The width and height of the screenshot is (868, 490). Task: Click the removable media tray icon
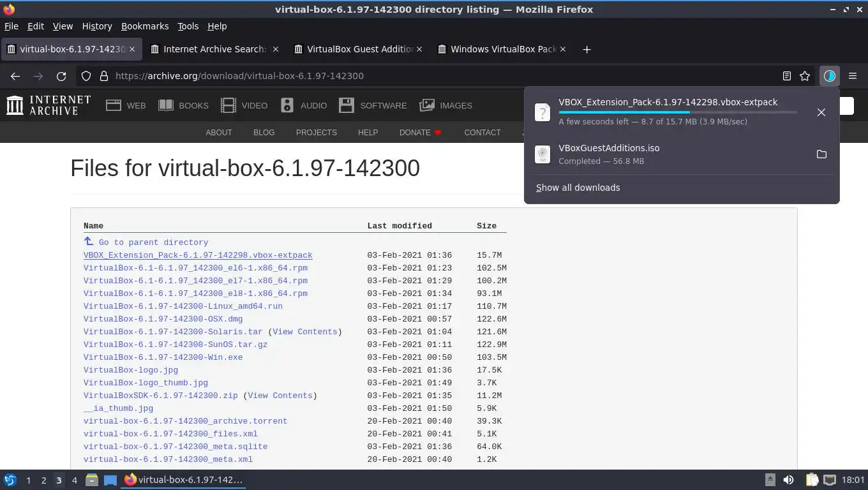click(770, 480)
